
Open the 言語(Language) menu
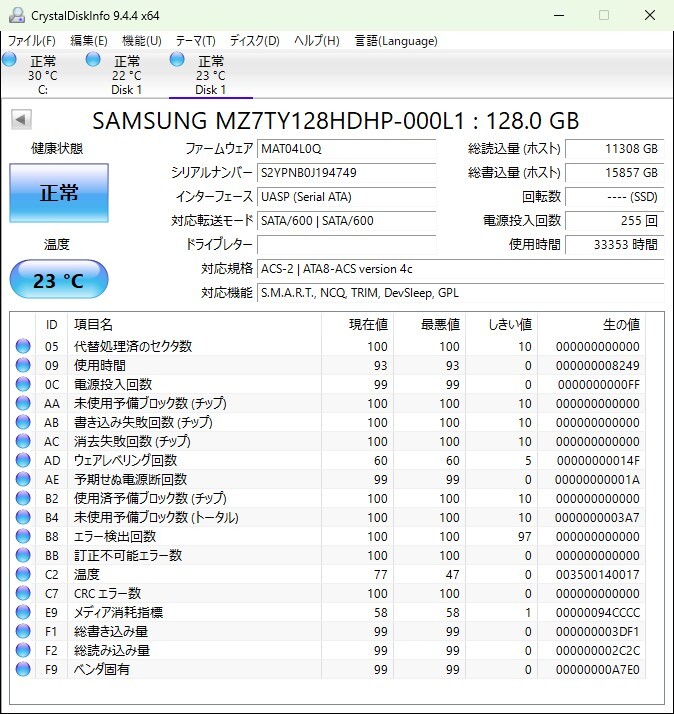(x=396, y=41)
